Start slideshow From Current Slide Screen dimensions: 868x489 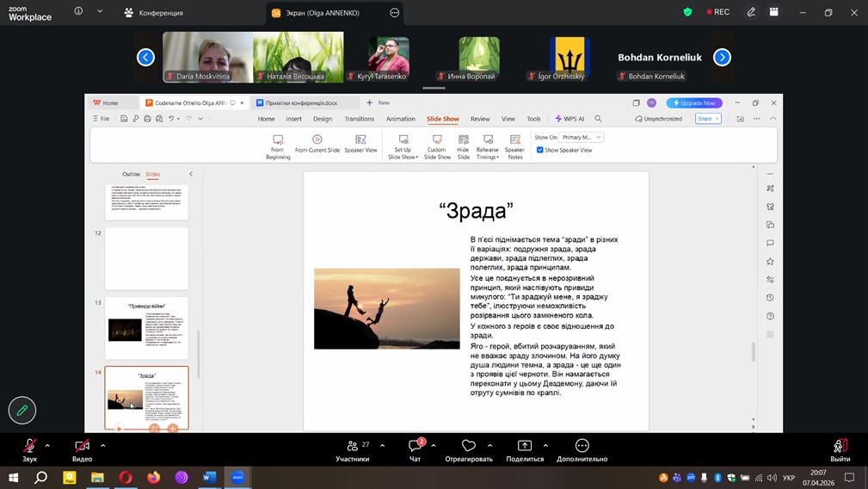click(x=317, y=139)
